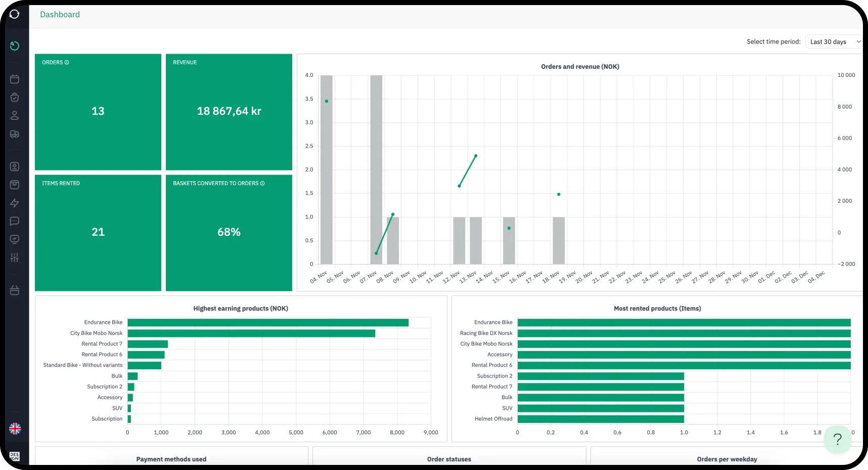The height and width of the screenshot is (470, 868).
Task: Open the Last 30 days time period dropdown
Action: (x=834, y=41)
